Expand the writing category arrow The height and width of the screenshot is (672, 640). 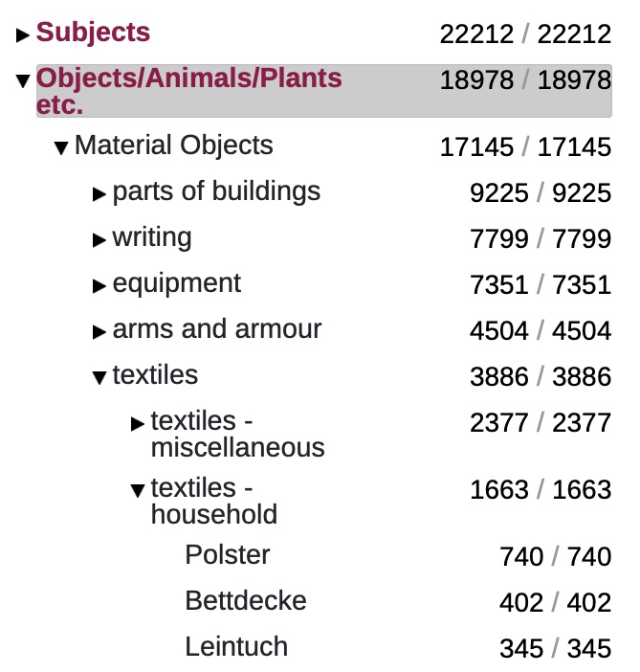tap(99, 240)
